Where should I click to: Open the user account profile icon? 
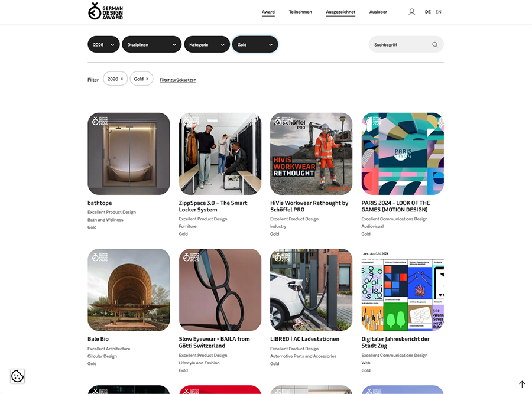click(411, 12)
